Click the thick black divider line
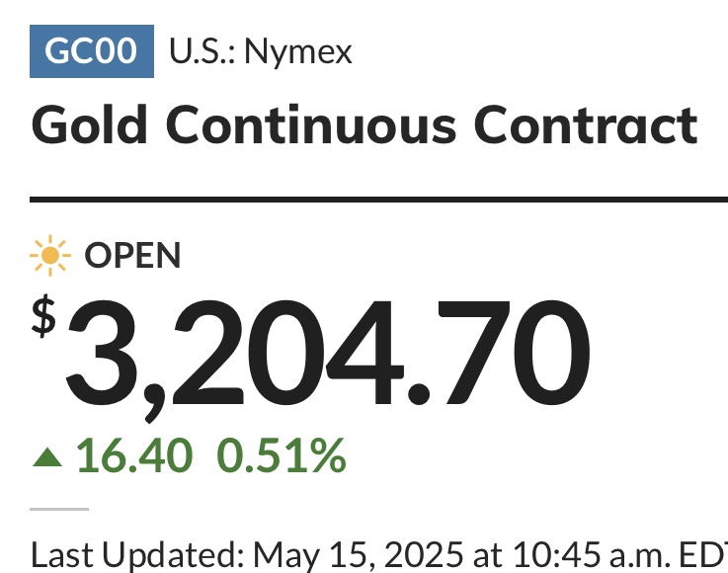The image size is (728, 573). 379,200
